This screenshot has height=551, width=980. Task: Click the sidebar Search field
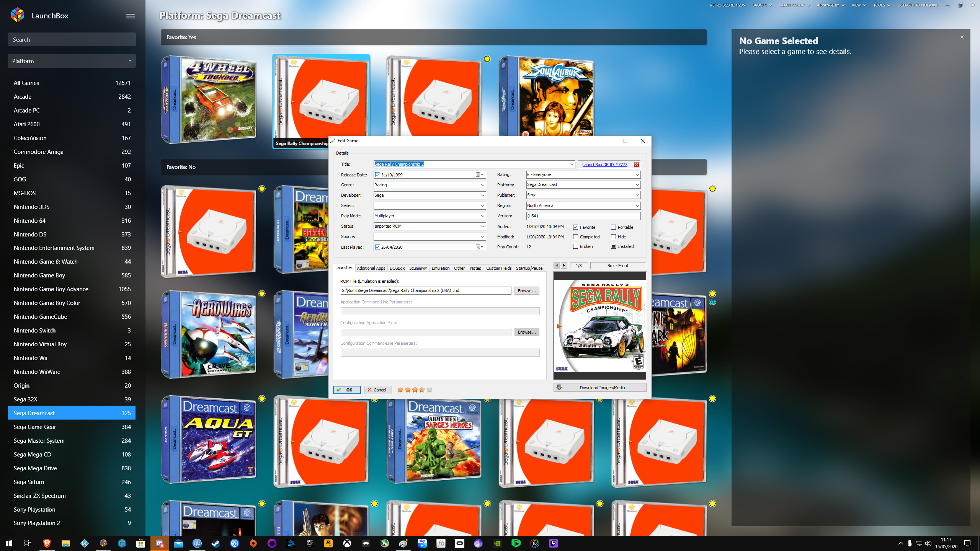click(72, 39)
